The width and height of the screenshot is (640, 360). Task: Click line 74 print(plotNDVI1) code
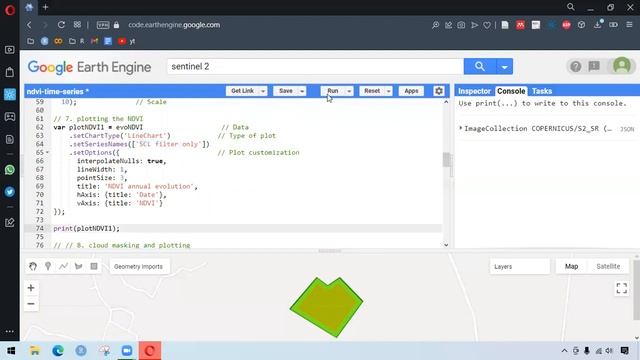87,229
